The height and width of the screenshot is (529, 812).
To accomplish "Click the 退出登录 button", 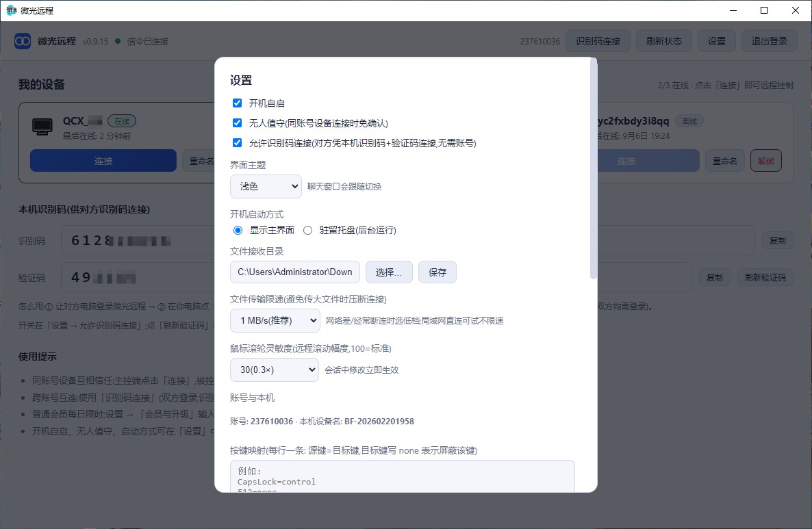I will click(x=770, y=41).
